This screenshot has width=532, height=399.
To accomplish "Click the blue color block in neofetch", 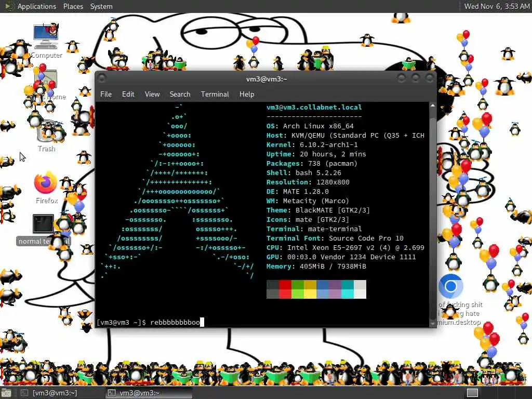I will click(x=323, y=289).
